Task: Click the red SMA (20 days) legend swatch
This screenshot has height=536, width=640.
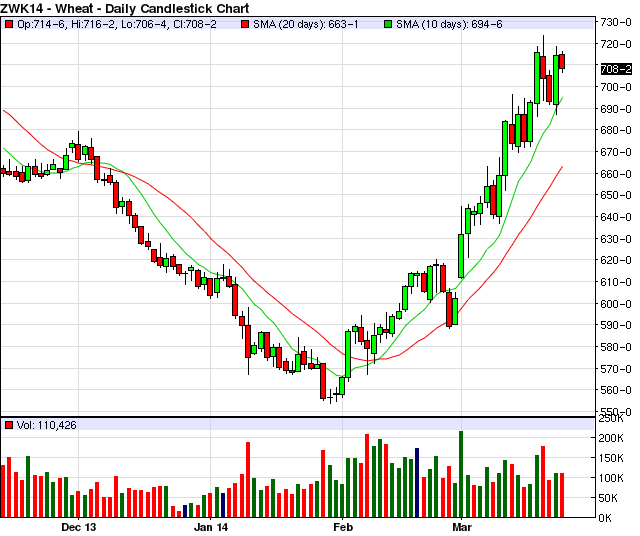Action: coord(245,24)
